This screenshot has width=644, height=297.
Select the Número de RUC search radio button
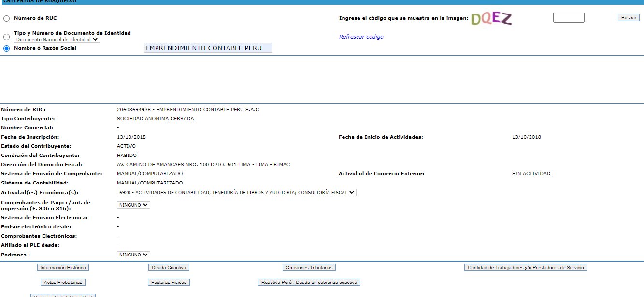(x=6, y=19)
